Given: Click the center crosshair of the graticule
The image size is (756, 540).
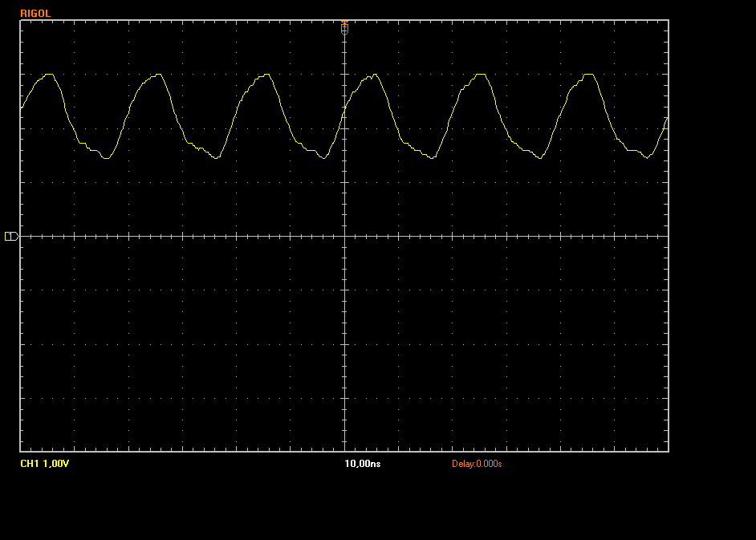Looking at the screenshot, I should point(344,236).
